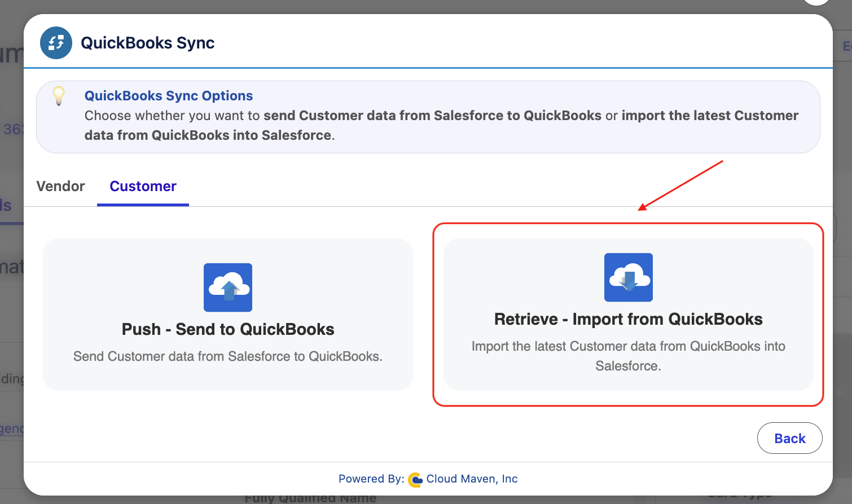Click 'Import the latest Customer data' description text
This screenshot has height=504, width=852.
point(629,356)
